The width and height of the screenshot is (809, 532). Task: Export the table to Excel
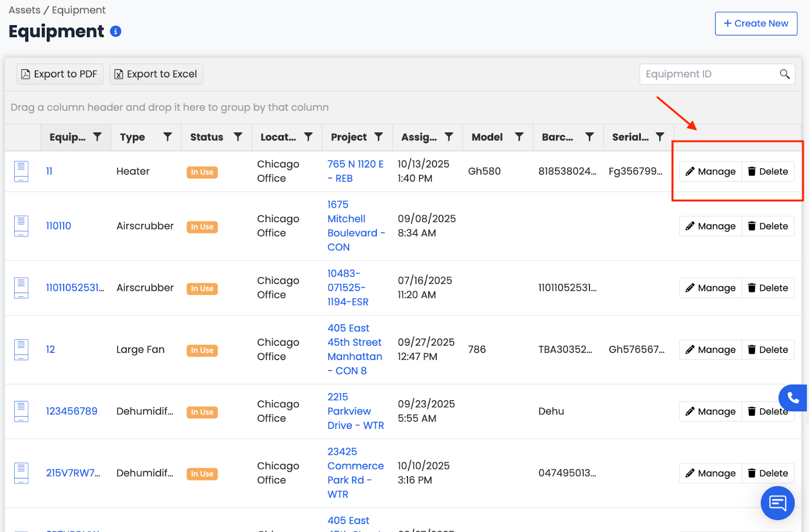point(156,74)
